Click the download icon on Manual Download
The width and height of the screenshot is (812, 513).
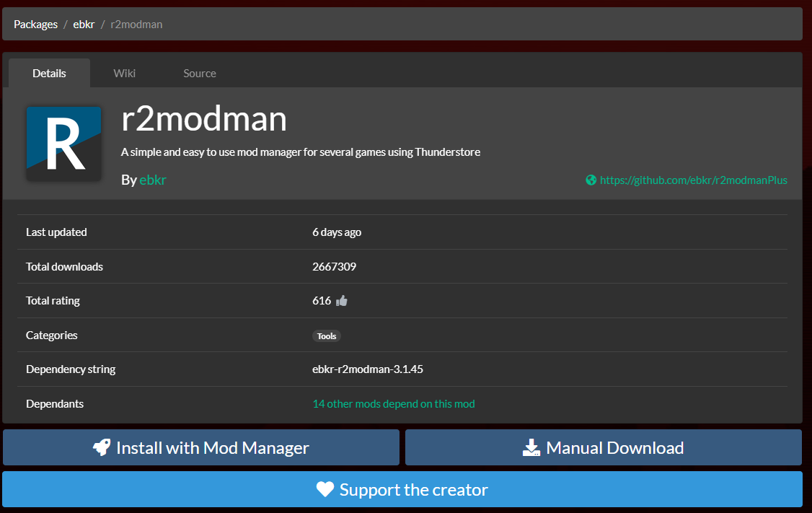[x=531, y=447]
